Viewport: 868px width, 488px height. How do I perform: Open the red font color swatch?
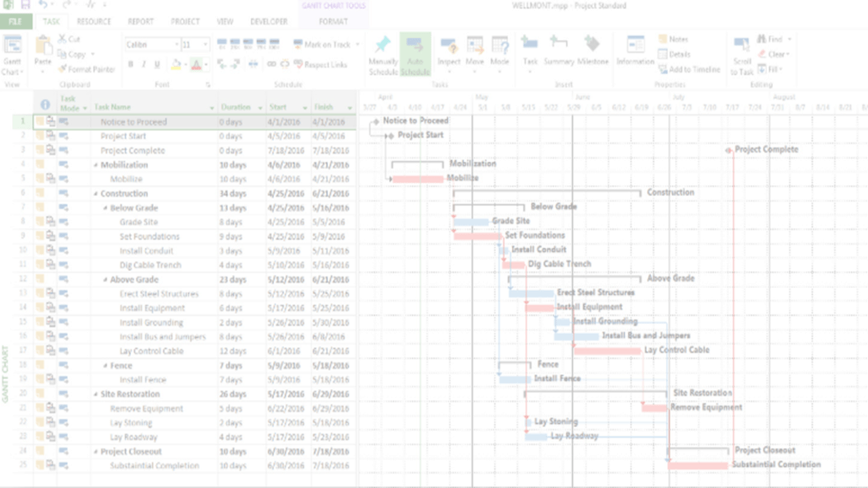point(195,64)
